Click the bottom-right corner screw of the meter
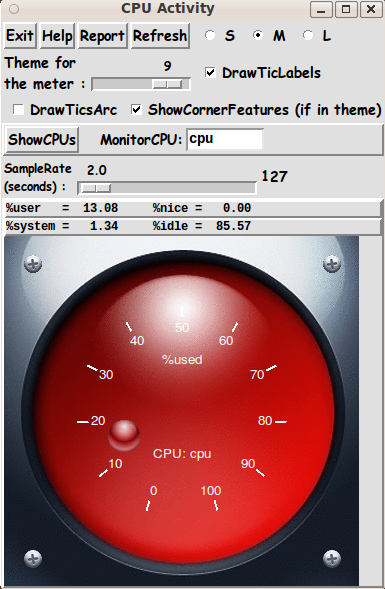The width and height of the screenshot is (385, 589). (x=332, y=558)
